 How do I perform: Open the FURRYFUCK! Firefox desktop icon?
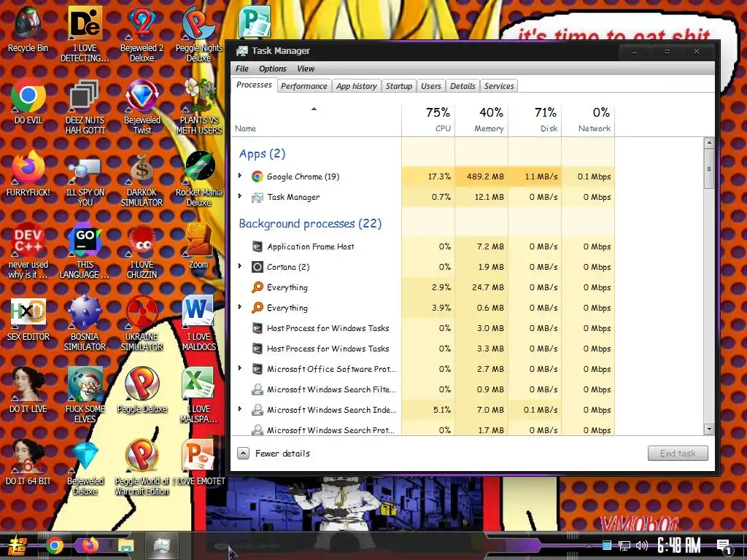click(28, 174)
